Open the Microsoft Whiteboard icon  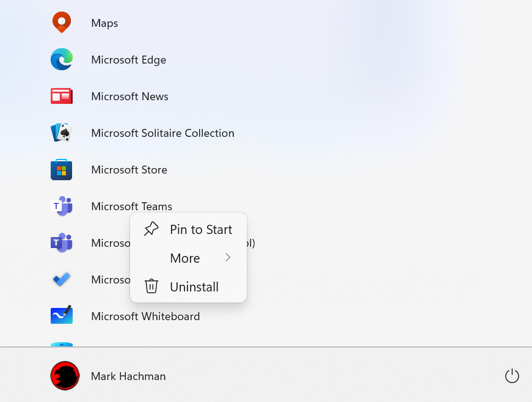pos(62,315)
